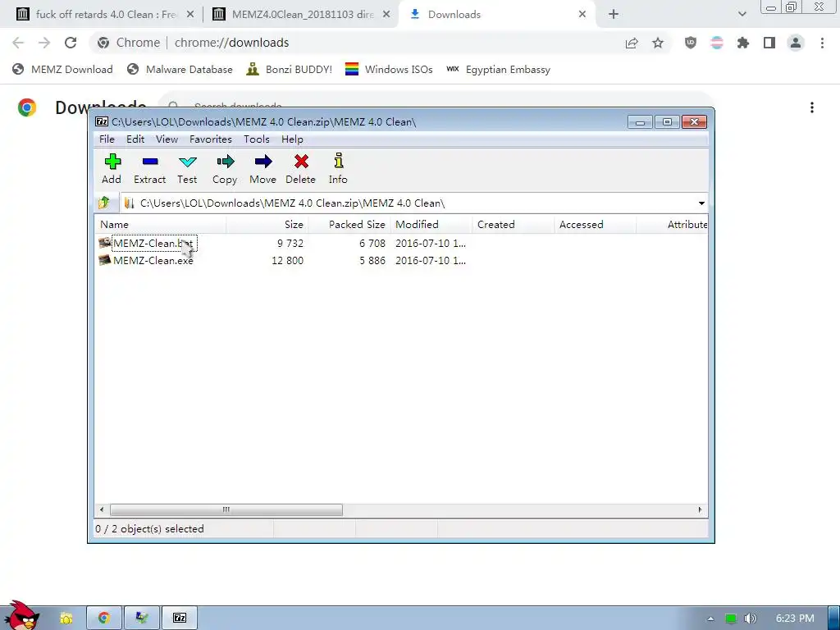
Task: Click the Copy toolbar icon
Action: click(x=225, y=168)
